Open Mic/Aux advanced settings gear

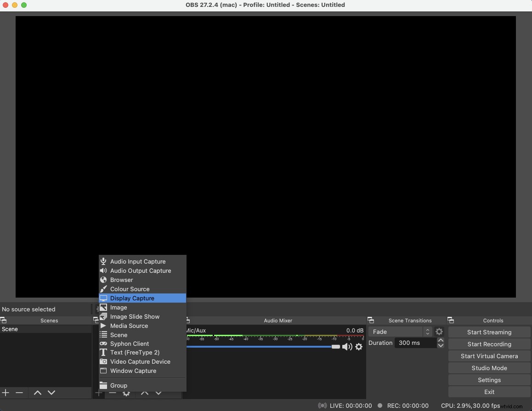(359, 347)
